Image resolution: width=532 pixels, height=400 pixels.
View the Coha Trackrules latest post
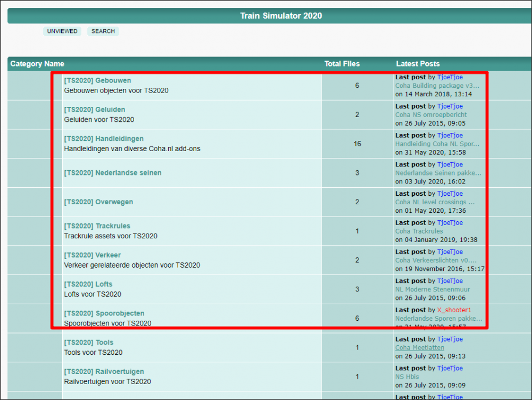[x=419, y=231]
